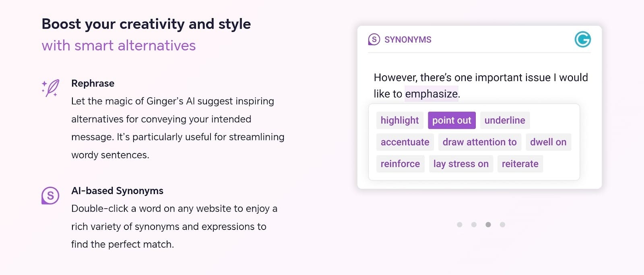Select the "accentuate" synonym chip
This screenshot has width=644, height=275.
point(405,142)
